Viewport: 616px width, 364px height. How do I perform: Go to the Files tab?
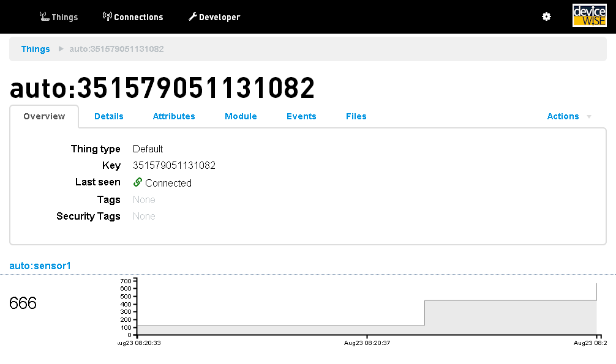356,116
